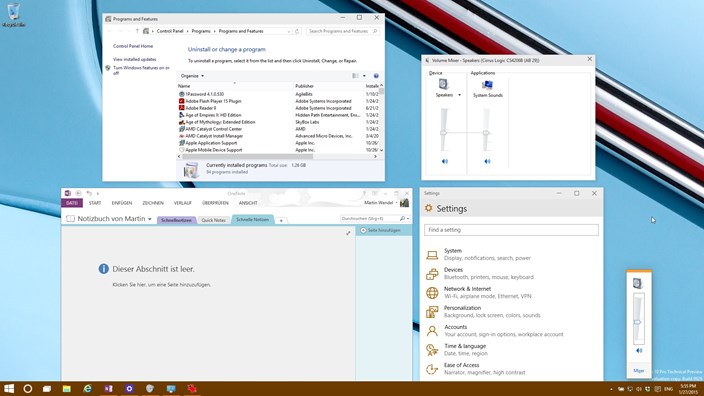Switch to the START ribbon tab

(95, 203)
